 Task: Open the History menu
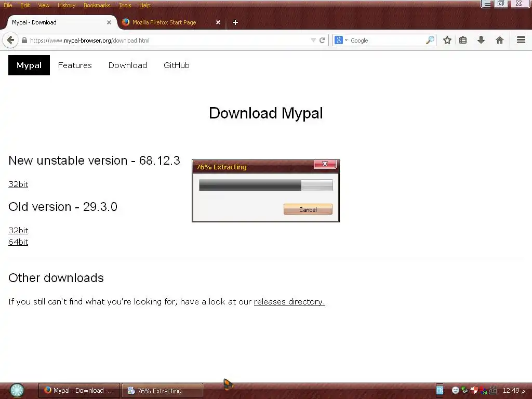click(x=66, y=5)
